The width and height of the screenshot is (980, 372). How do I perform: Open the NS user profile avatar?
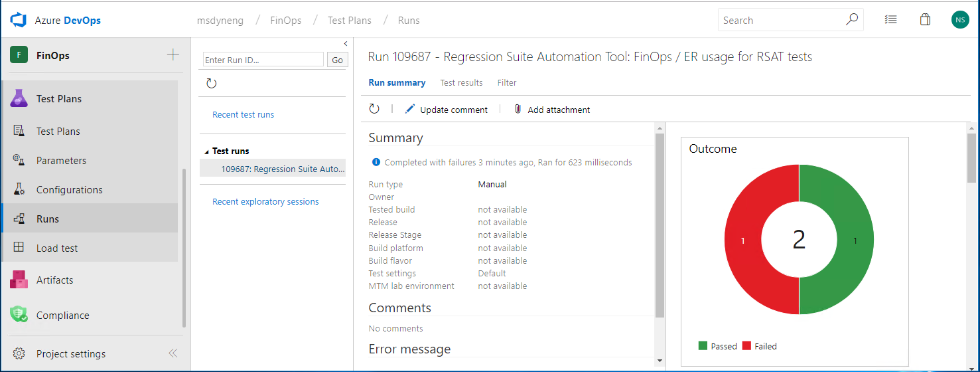point(960,20)
